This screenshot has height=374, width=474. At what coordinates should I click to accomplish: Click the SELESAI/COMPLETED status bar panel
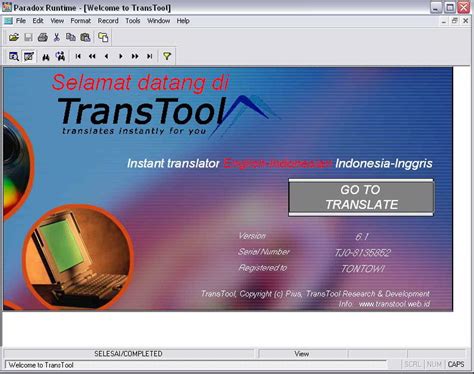click(128, 354)
